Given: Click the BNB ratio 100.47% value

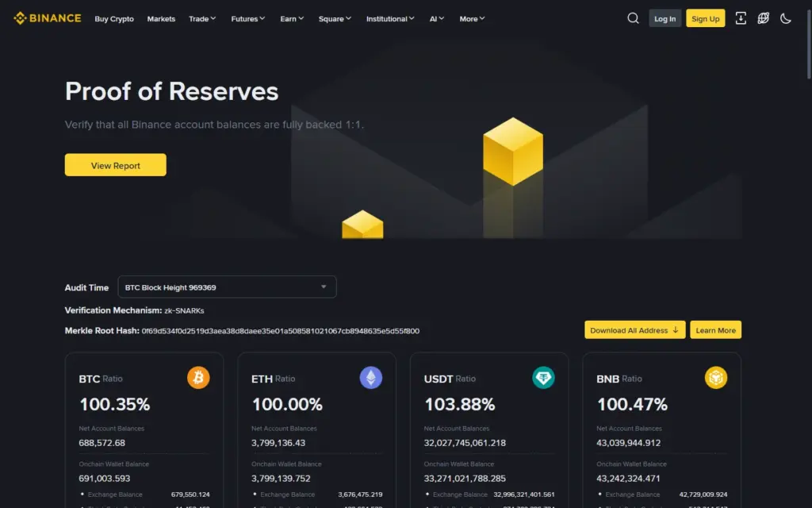Looking at the screenshot, I should coord(632,404).
